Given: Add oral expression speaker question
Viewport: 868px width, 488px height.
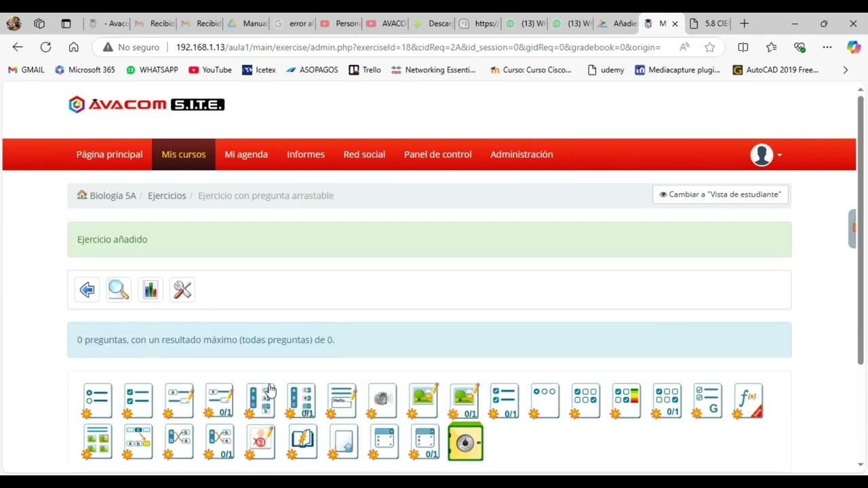Looking at the screenshot, I should click(x=382, y=401).
